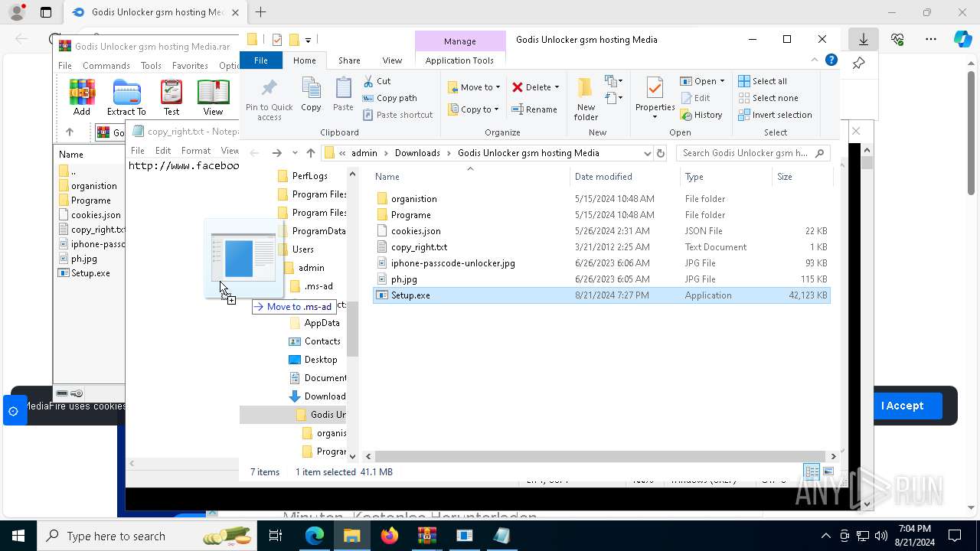Refresh the Explorer address bar

(x=661, y=153)
